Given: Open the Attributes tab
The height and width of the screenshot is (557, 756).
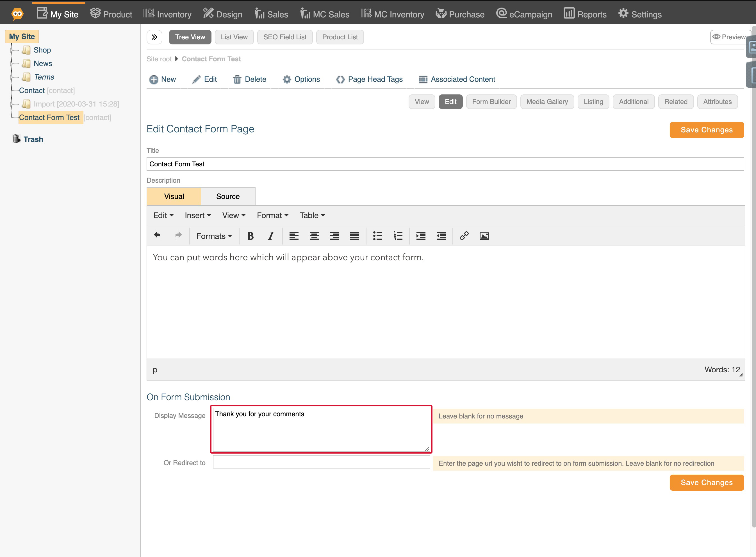Looking at the screenshot, I should pyautogui.click(x=717, y=102).
